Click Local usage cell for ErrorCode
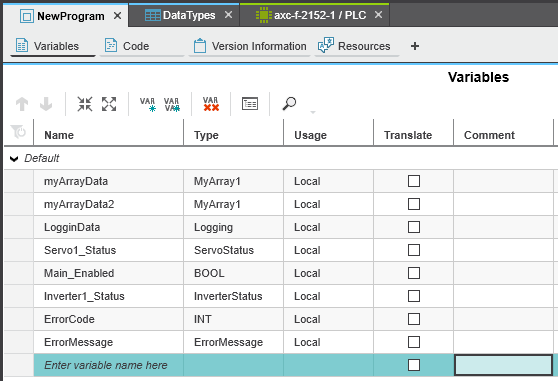 coord(328,319)
